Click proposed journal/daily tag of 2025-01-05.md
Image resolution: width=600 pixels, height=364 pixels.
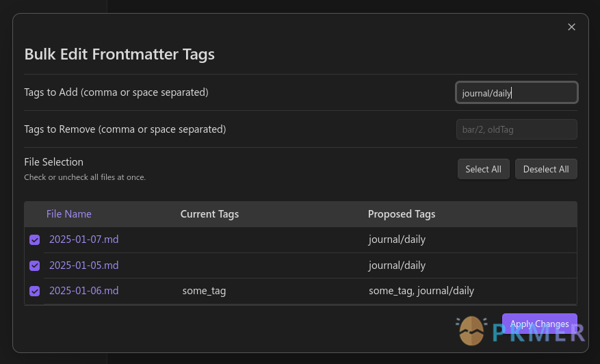click(x=397, y=265)
